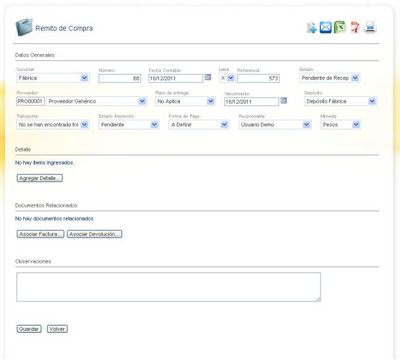Open the Estado dropdown Pendiente de Recep

329,78
